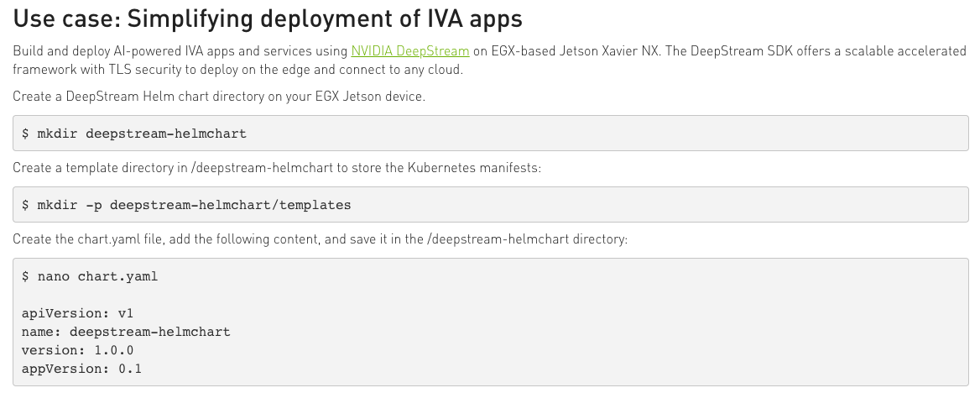
Task: Click the 'nano chart.yaml' command line
Action: [x=90, y=276]
